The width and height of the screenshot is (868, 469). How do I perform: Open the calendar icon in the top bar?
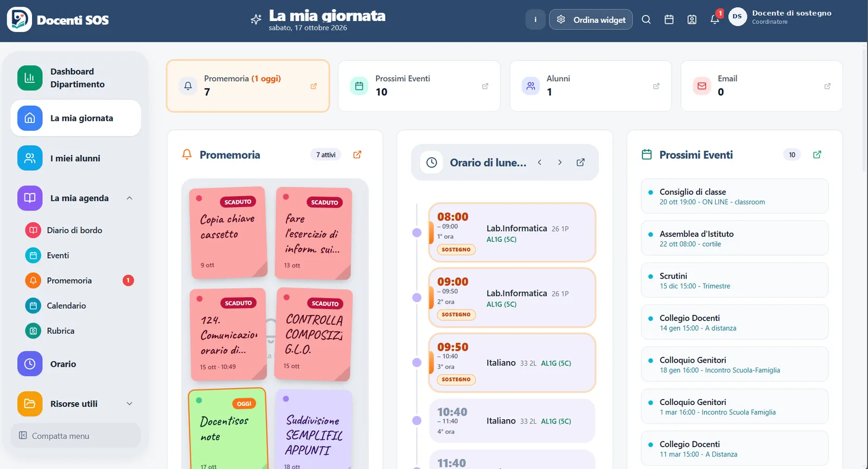(669, 20)
